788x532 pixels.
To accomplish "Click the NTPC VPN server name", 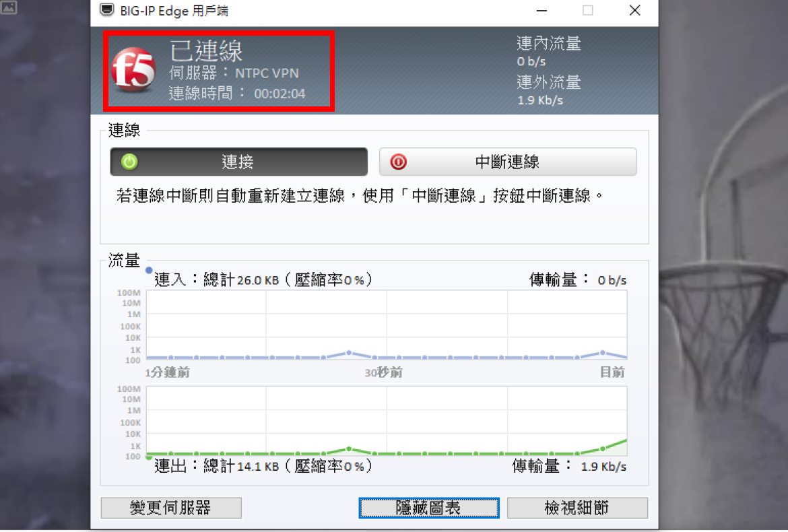I will click(267, 73).
